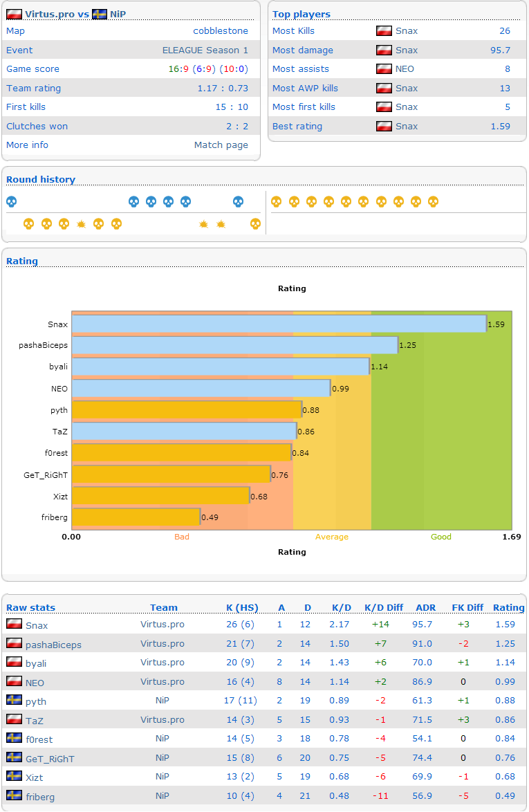
Task: Click friberg's Sweden flag in Raw stats
Action: (14, 795)
